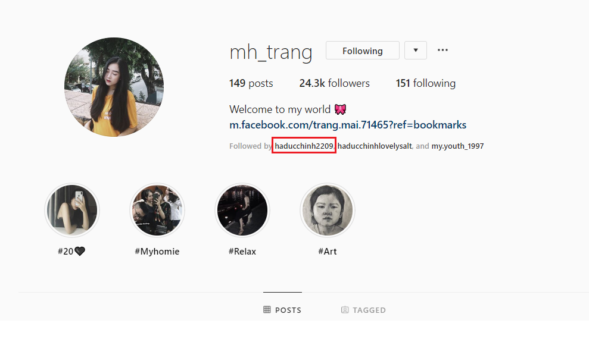Switch to the Posts tab
Viewport: 589px width, 364px height.
pyautogui.click(x=282, y=310)
